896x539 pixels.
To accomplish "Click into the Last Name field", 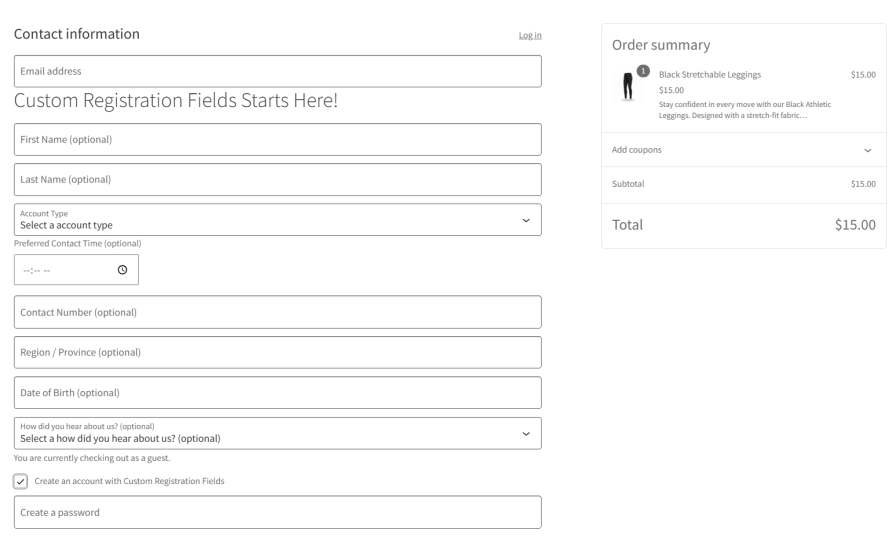I will click(278, 179).
